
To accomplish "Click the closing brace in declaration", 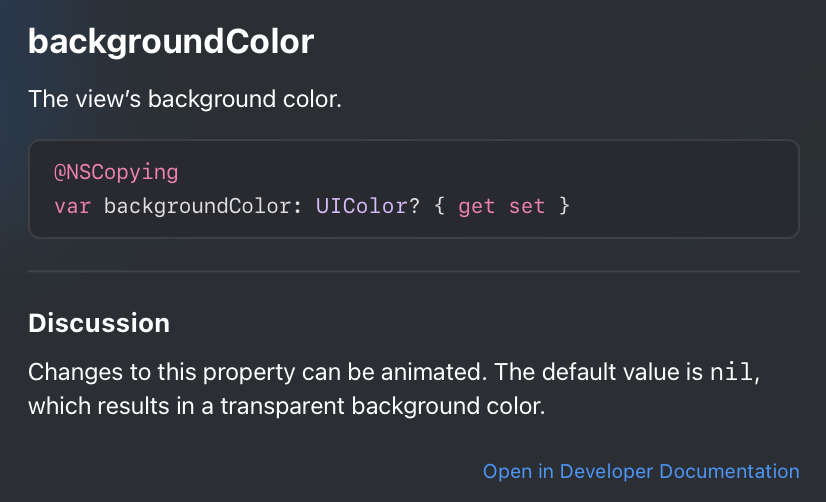I will [564, 206].
